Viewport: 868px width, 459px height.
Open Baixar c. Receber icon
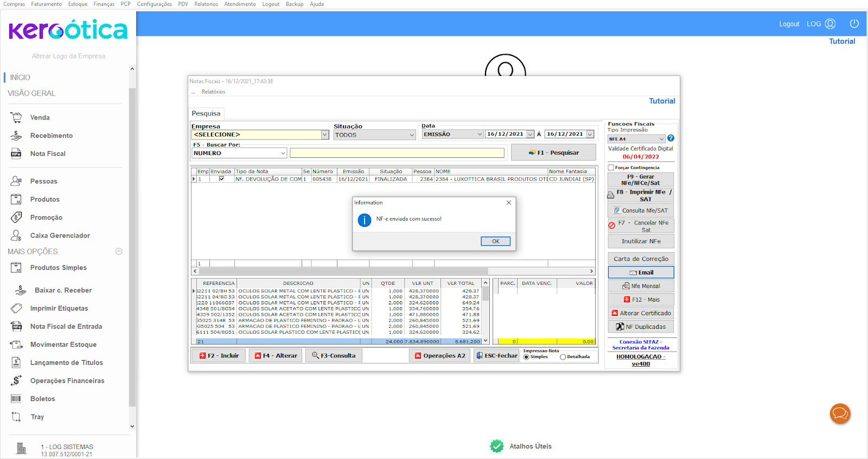click(x=21, y=290)
